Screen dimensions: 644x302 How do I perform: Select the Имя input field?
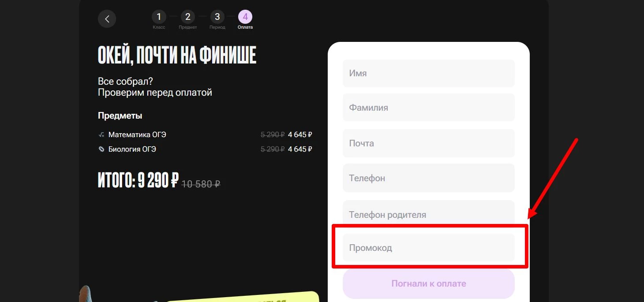pos(428,73)
